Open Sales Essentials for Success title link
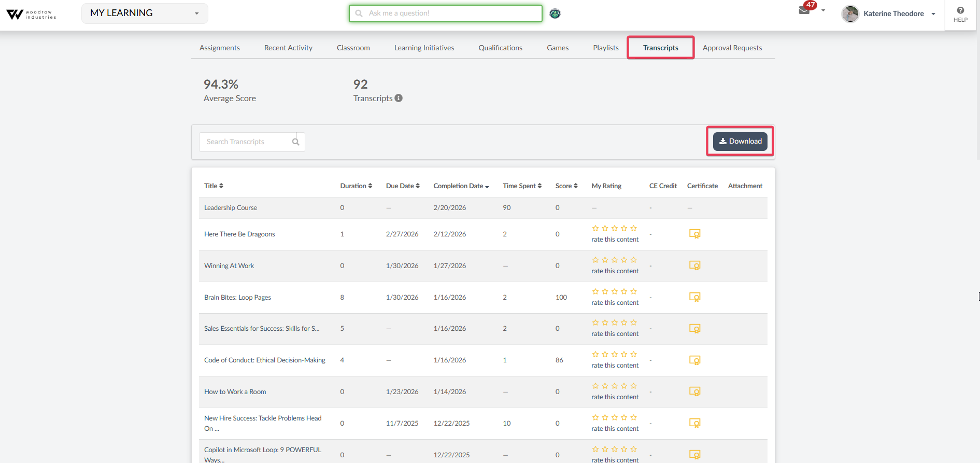The width and height of the screenshot is (980, 463). pos(262,328)
